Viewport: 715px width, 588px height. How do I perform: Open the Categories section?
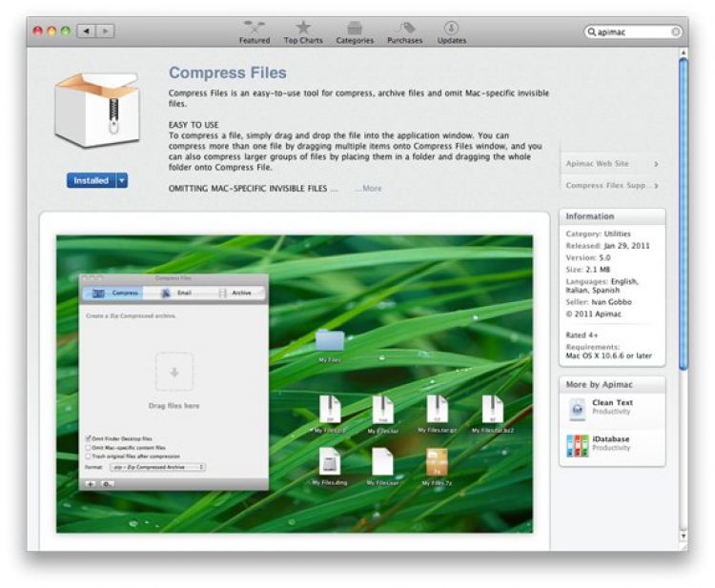355,32
